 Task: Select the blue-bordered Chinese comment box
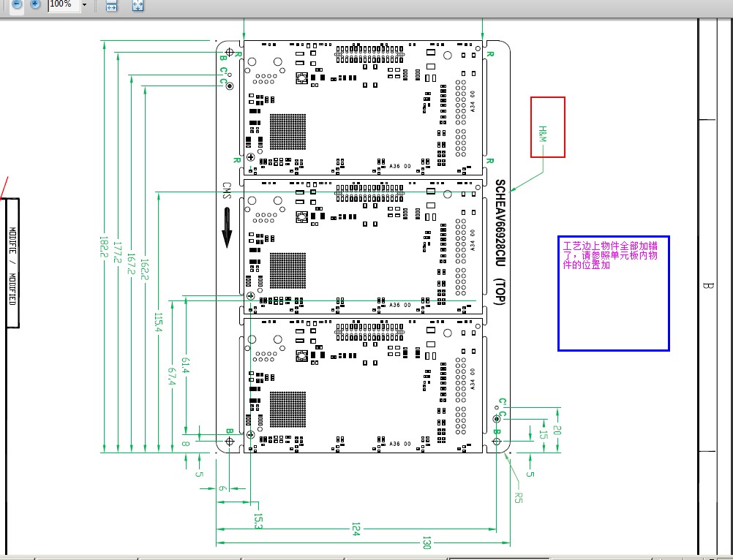tap(613, 293)
